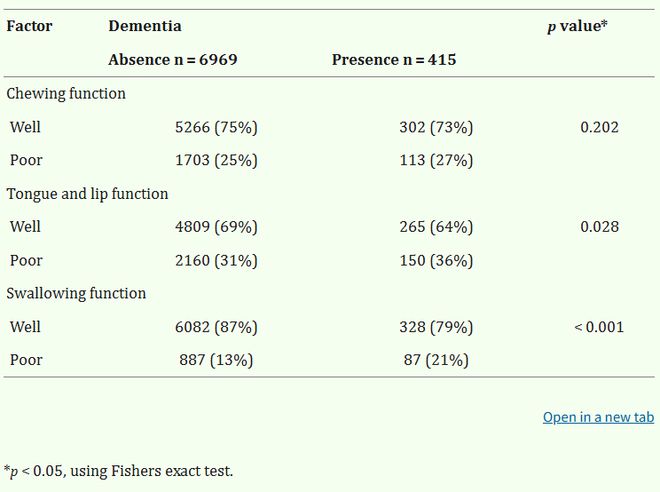
Task: Select the 0.202 p value cell
Action: (x=599, y=127)
